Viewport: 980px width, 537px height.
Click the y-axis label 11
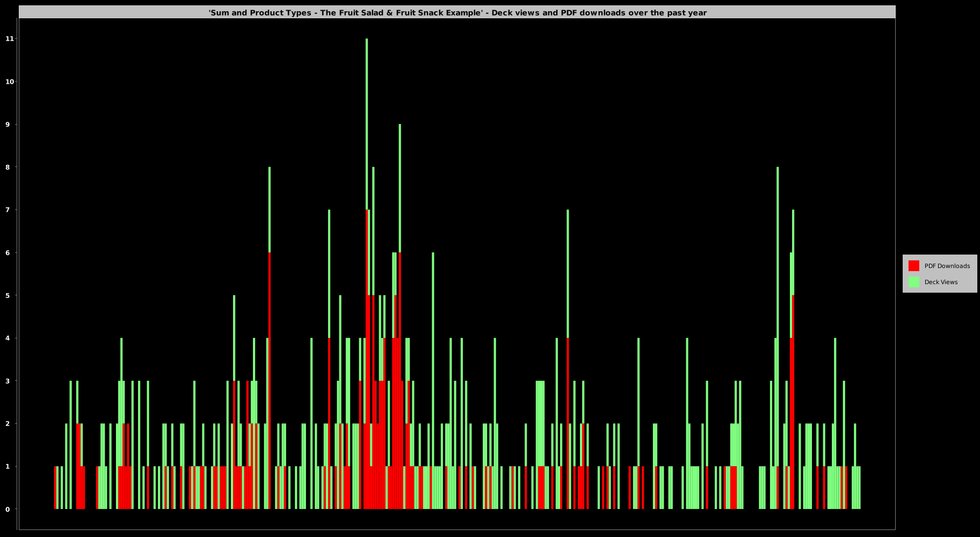[x=9, y=39]
